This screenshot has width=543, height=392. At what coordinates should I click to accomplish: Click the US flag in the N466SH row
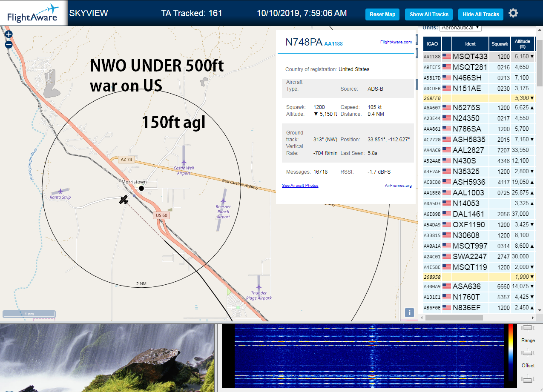tap(447, 77)
